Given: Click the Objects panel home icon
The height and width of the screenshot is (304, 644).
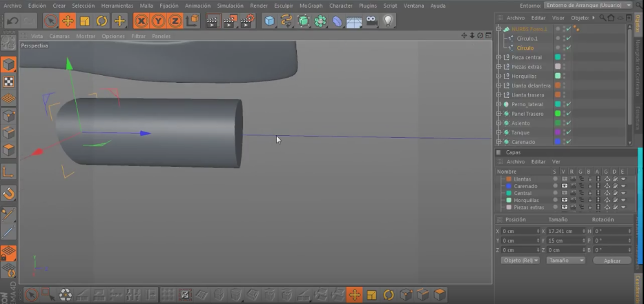Looking at the screenshot, I should [x=611, y=18].
